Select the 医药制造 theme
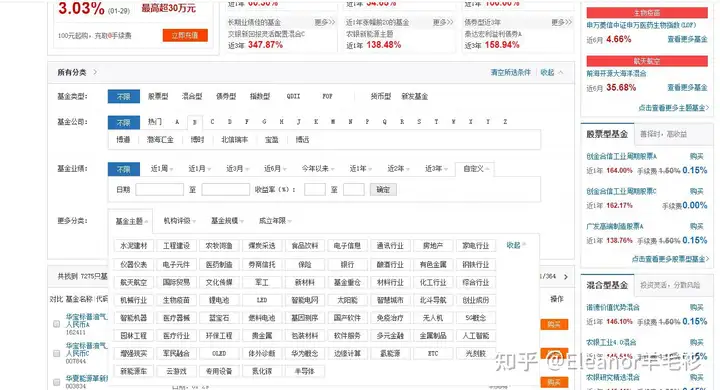The height and width of the screenshot is (390, 720). tap(219, 265)
